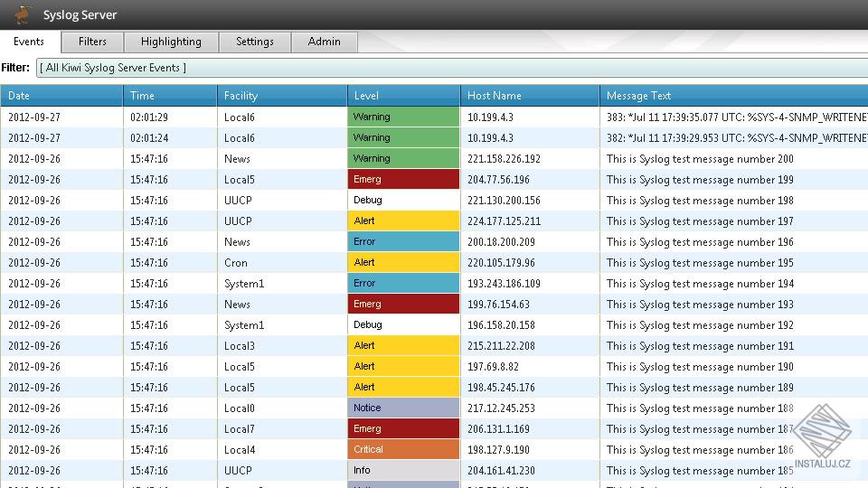Click host name 193.243.186.109
868x488 pixels.
click(x=504, y=283)
